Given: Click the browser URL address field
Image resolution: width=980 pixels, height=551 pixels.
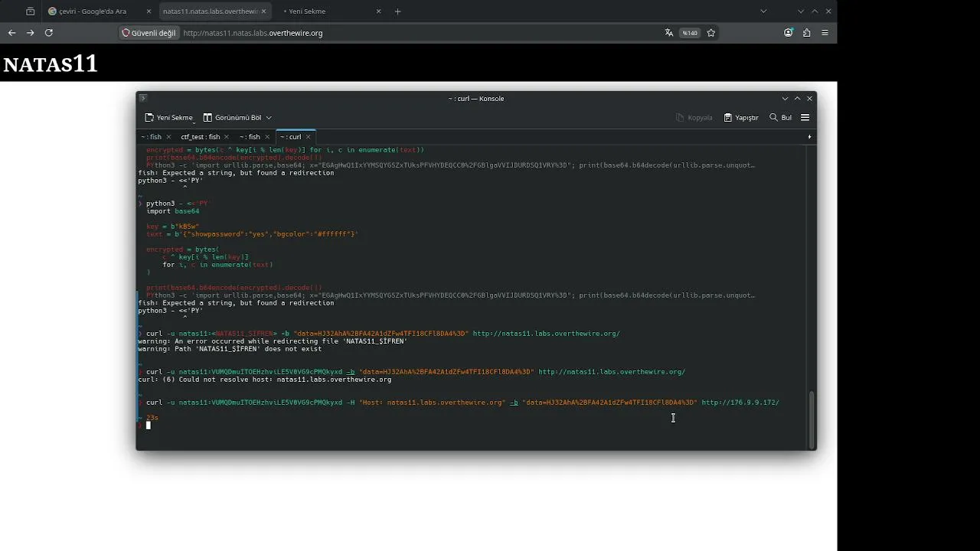Looking at the screenshot, I should pos(420,33).
